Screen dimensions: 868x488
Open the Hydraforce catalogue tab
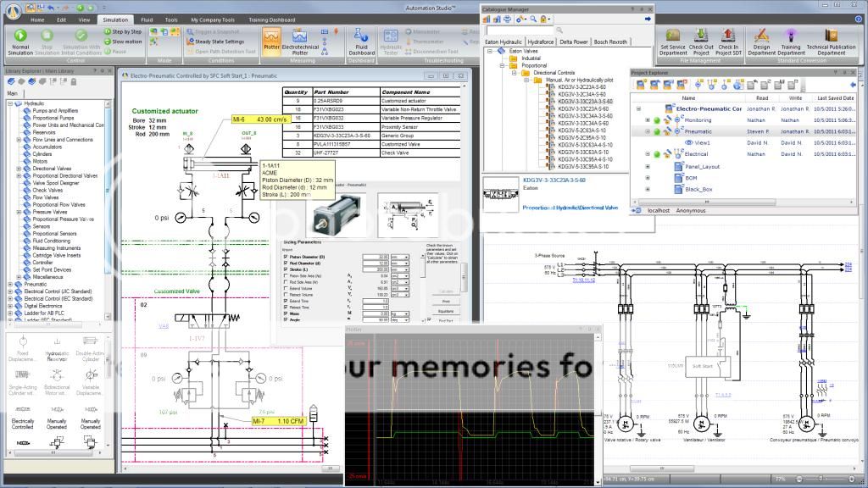click(541, 41)
